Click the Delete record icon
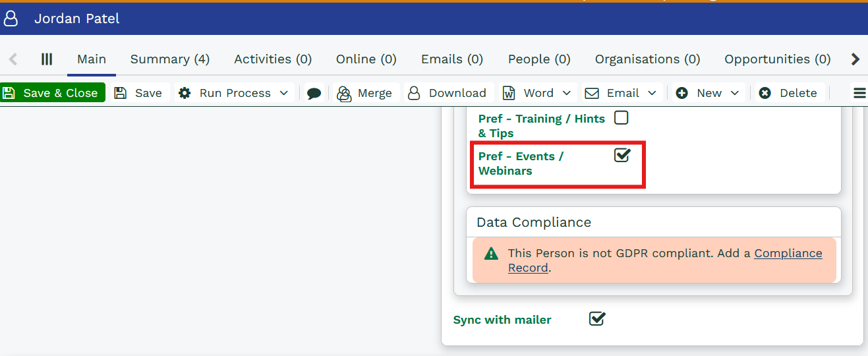Screen dimensions: 868x356 (765, 93)
